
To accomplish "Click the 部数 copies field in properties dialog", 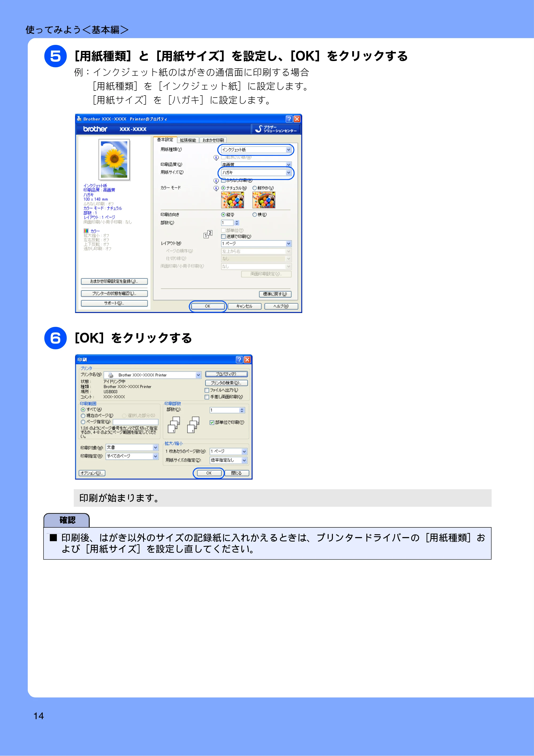I will click(x=227, y=223).
